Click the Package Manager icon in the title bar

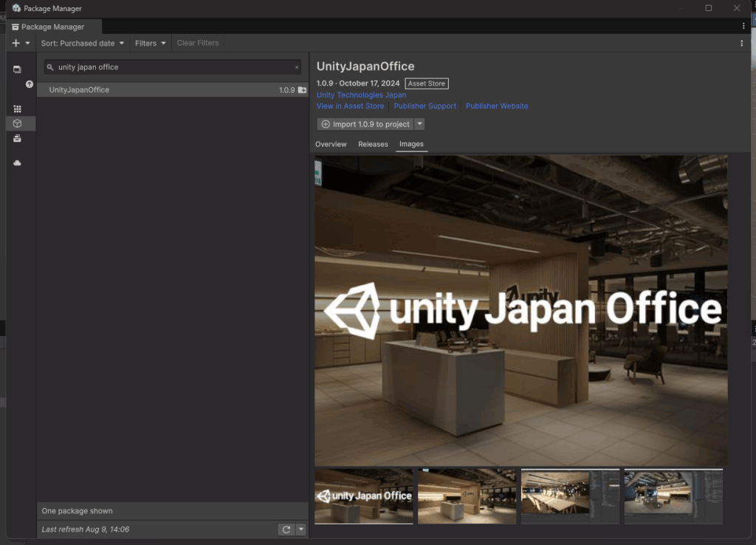pyautogui.click(x=16, y=8)
